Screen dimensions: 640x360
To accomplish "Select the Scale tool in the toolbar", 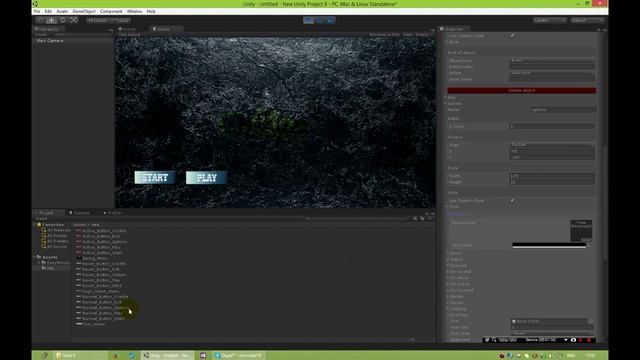I will (x=73, y=20).
